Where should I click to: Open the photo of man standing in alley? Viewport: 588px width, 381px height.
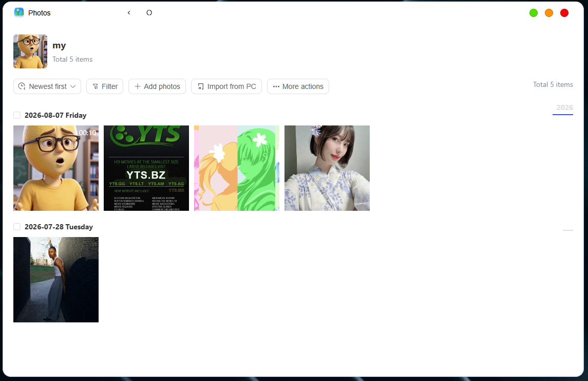pyautogui.click(x=56, y=280)
